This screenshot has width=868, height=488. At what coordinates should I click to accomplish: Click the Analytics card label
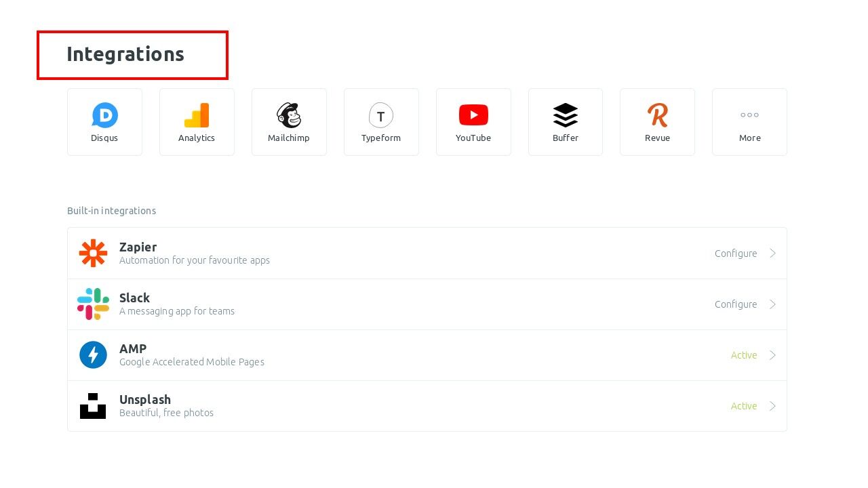(197, 138)
